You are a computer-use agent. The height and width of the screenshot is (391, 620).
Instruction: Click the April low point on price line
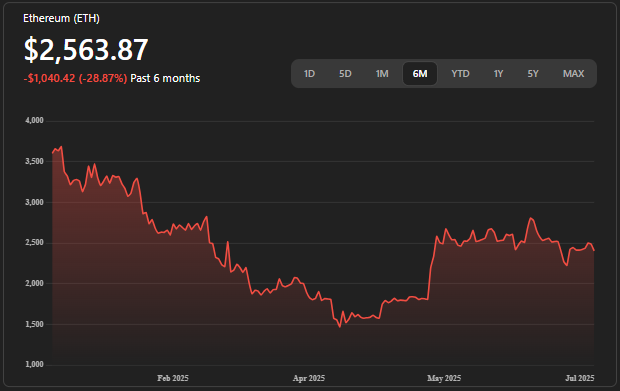(340, 327)
